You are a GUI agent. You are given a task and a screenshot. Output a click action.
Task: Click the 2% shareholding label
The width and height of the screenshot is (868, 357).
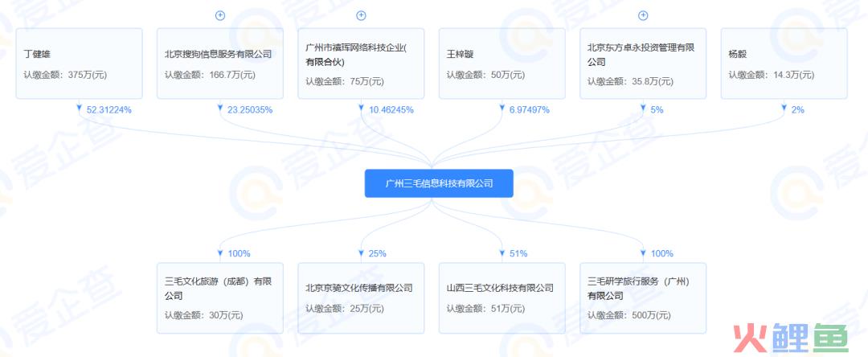(798, 109)
